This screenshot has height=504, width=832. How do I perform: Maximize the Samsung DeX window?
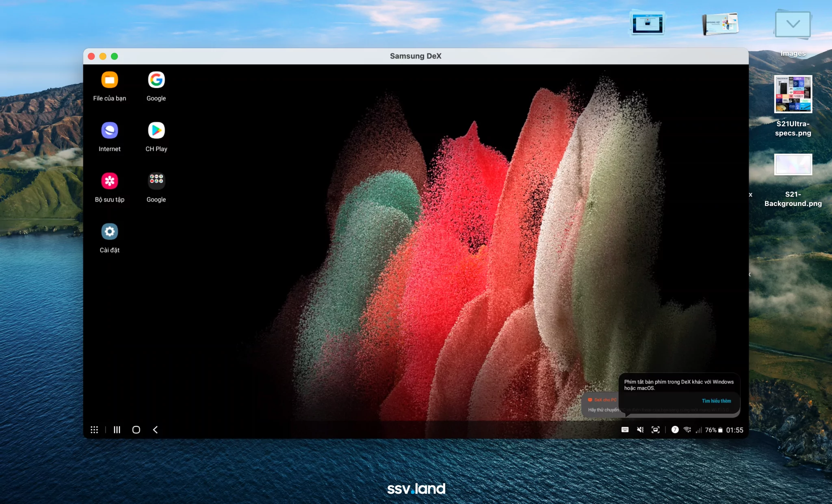point(115,56)
